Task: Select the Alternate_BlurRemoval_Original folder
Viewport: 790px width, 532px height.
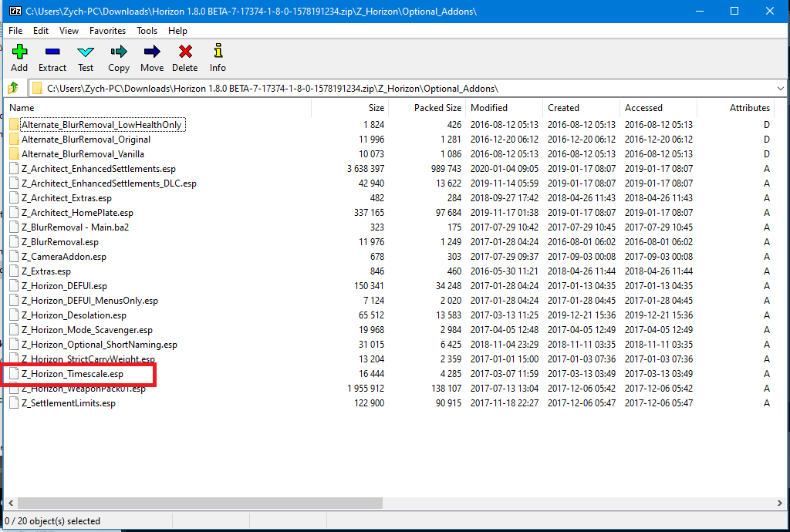Action: (86, 140)
